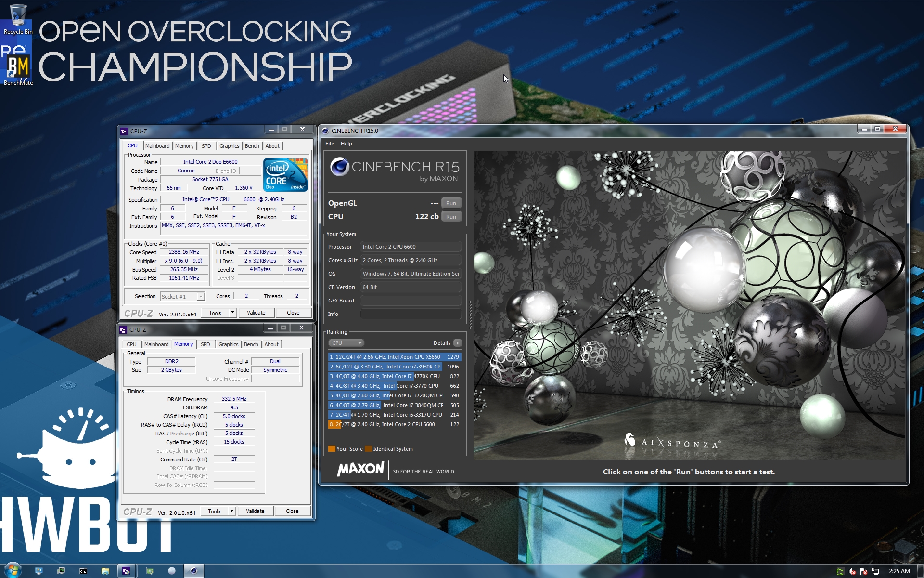Open the Recycle Bin desktop icon

click(18, 19)
